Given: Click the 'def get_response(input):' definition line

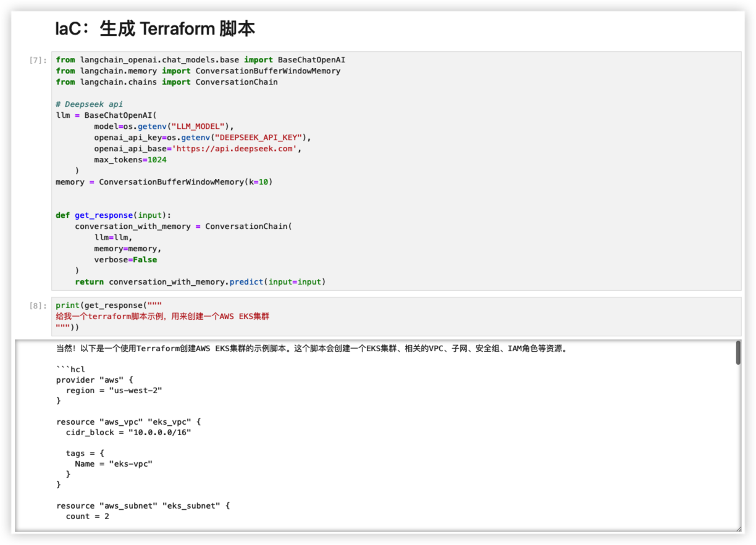Looking at the screenshot, I should coord(113,215).
